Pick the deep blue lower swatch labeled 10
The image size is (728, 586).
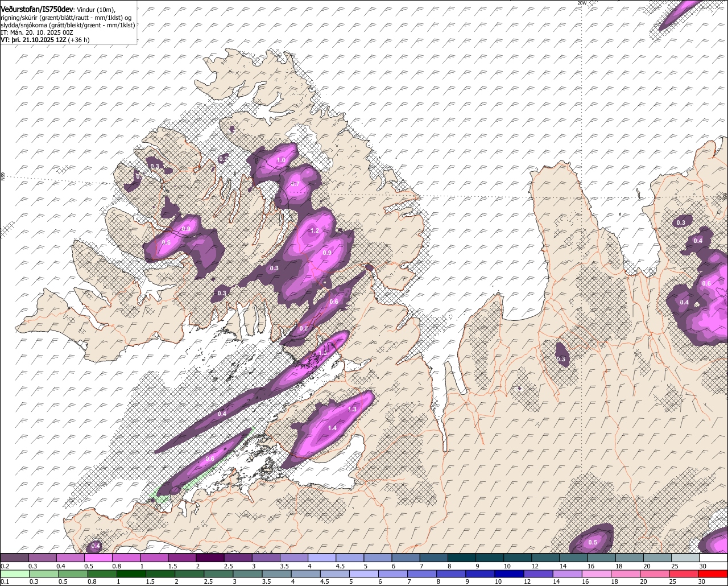(510, 573)
